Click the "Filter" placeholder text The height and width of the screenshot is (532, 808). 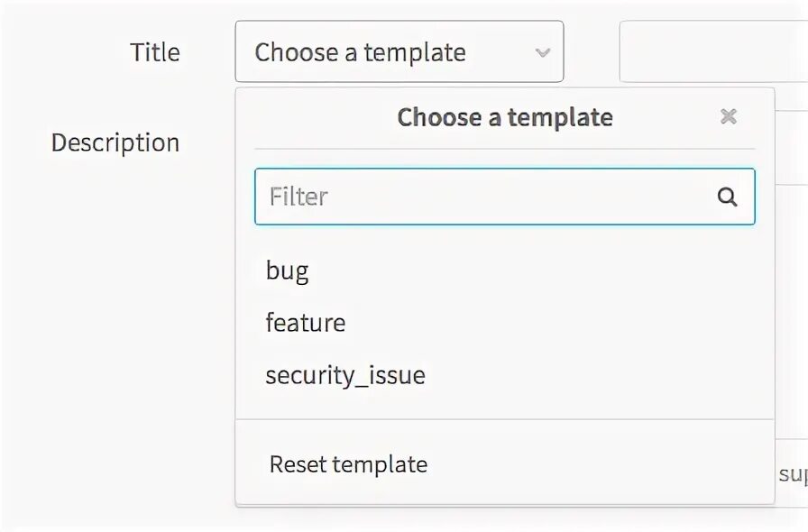298,197
